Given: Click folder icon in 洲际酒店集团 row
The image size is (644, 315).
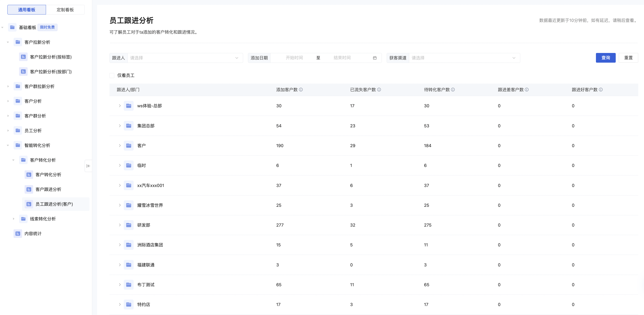Looking at the screenshot, I should [129, 245].
